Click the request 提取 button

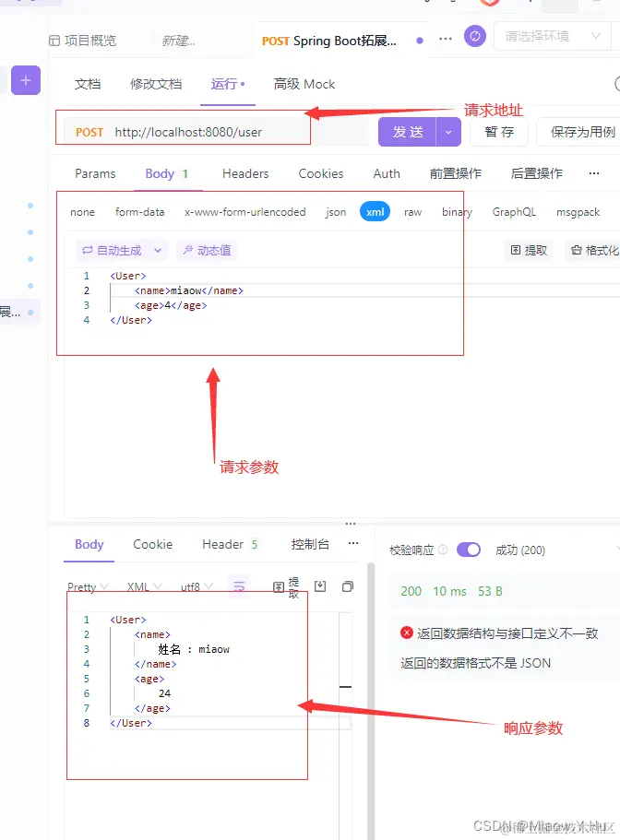coord(529,250)
